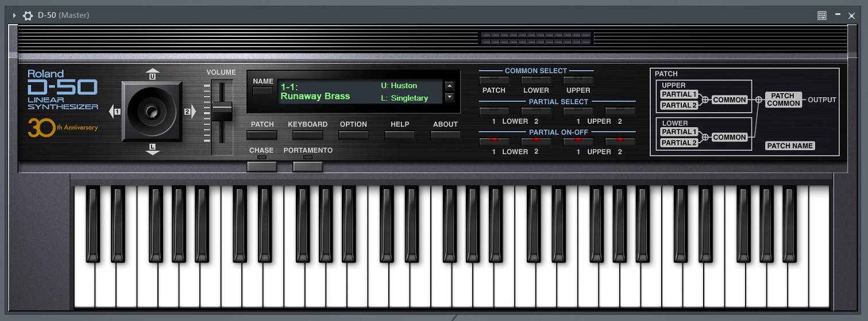The image size is (868, 321).
Task: Open the ABOUT button
Action: point(446,135)
